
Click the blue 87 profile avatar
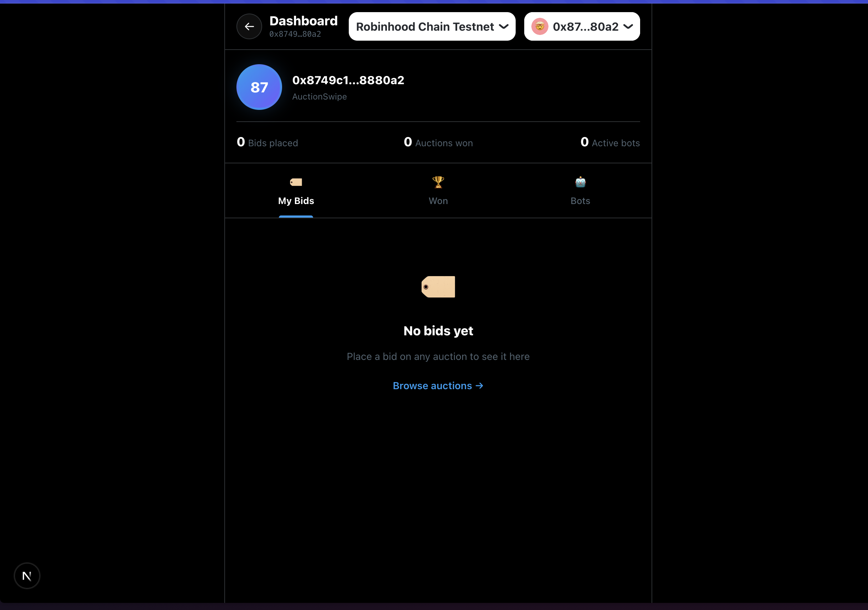(259, 87)
